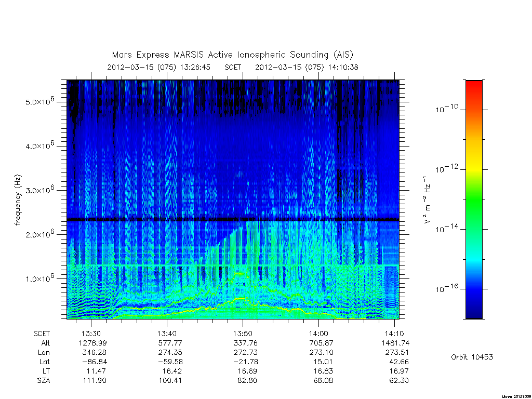The image size is (532, 399).
Task: Click the 13:50 time axis label
Action: [243, 334]
